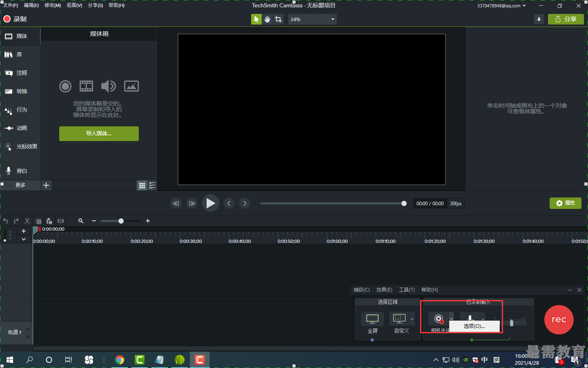Add a new track with plus button
This screenshot has height=368, width=588.
[24, 231]
